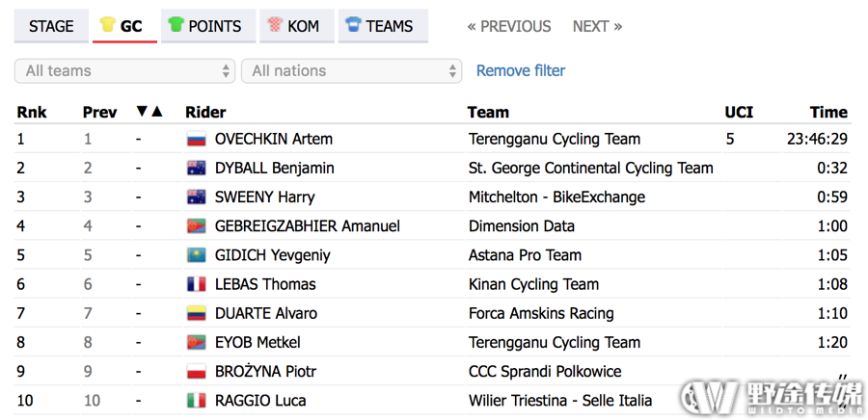This screenshot has width=868, height=420.
Task: Click the Remove filter link
Action: pyautogui.click(x=521, y=70)
